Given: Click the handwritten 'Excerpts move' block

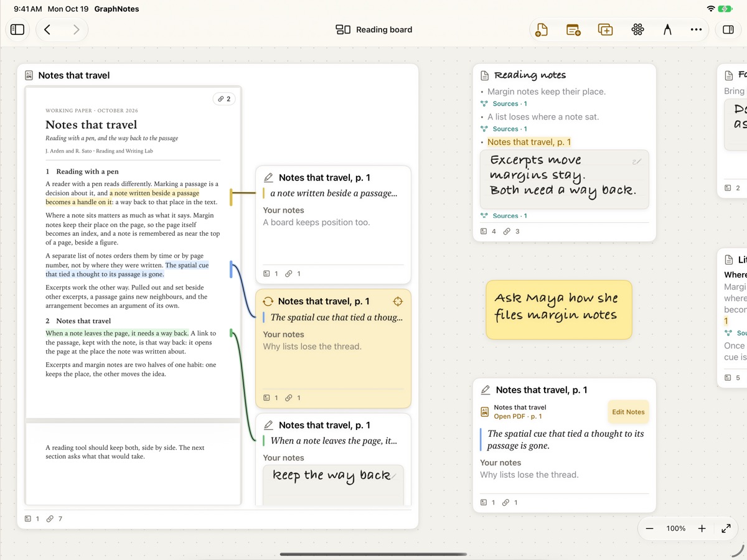Looking at the screenshot, I should (565, 179).
